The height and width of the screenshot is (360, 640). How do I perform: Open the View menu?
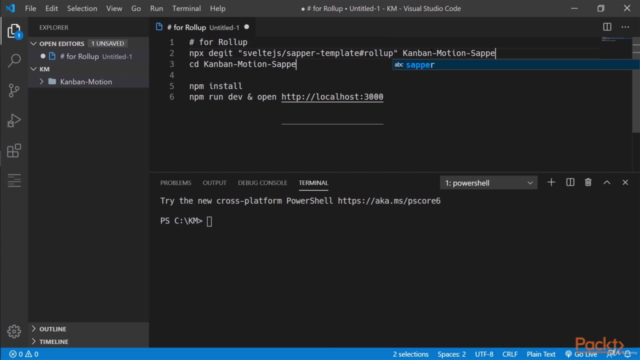(114, 8)
